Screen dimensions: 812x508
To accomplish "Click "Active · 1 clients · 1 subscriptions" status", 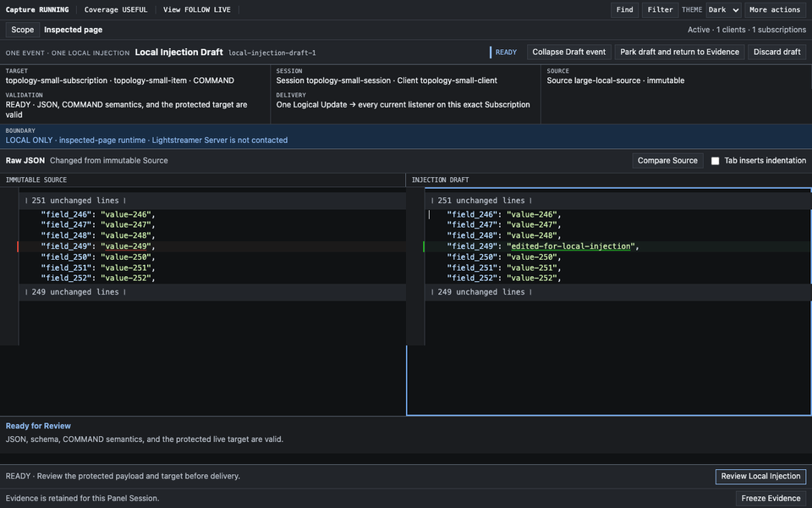I will (x=747, y=30).
